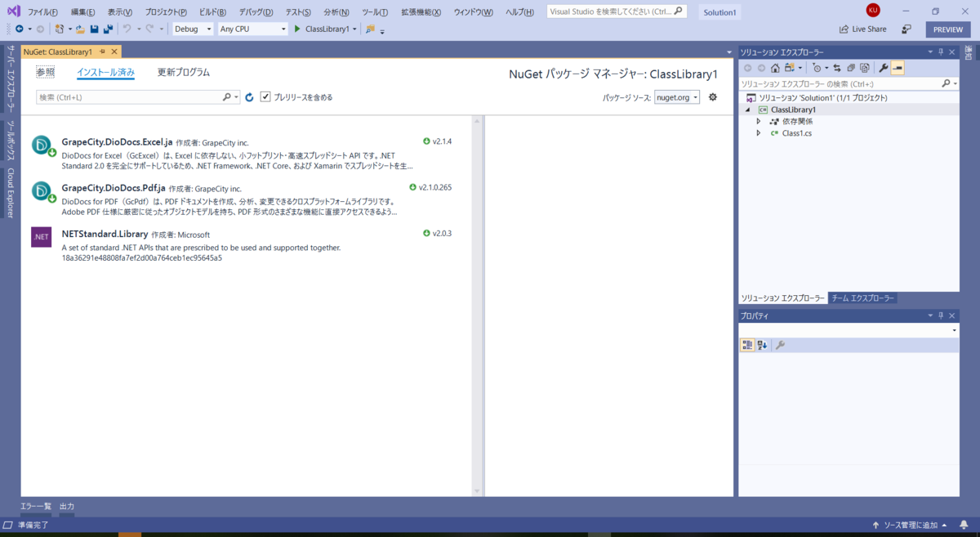The height and width of the screenshot is (537, 980).
Task: Save the current file with disk icon
Action: (94, 29)
